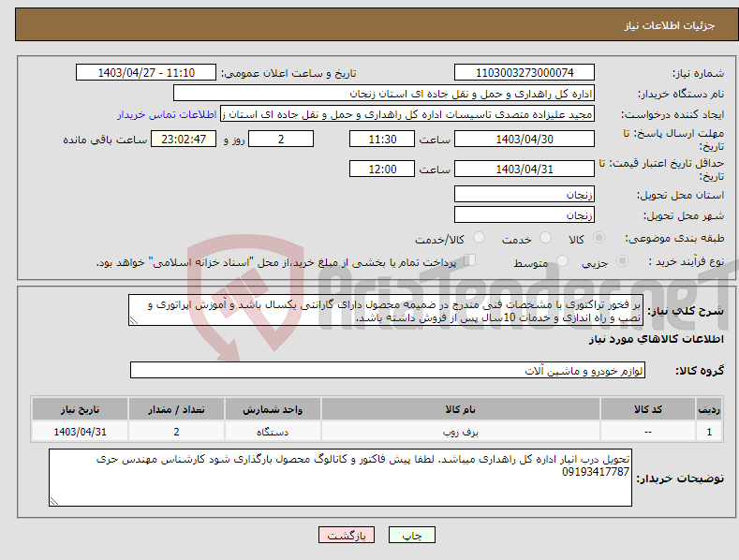Click the resize handle of buyer notes textarea
The image size is (739, 560).
54,502
